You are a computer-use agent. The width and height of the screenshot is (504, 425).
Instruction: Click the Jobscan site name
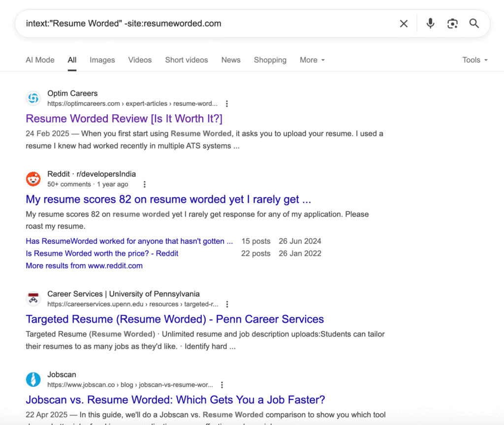(62, 374)
